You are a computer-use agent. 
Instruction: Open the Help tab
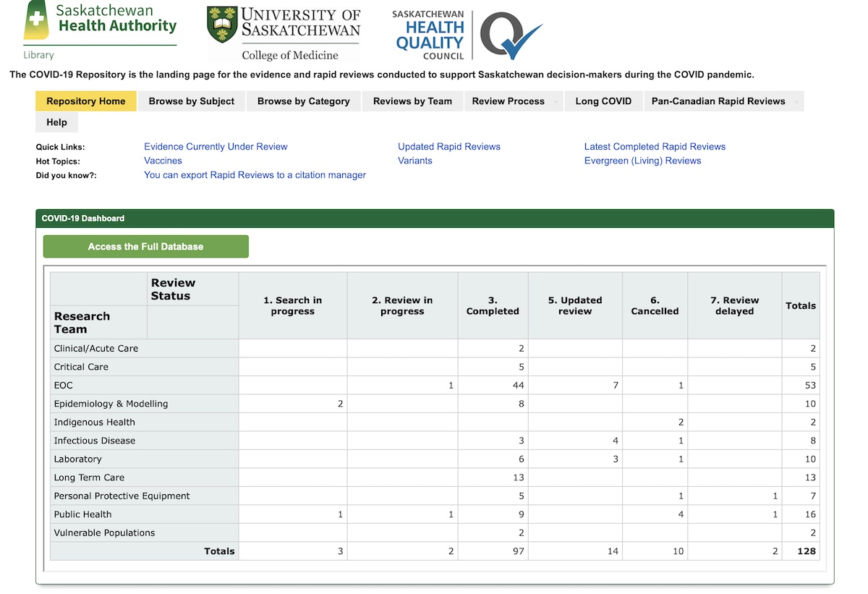click(x=56, y=122)
